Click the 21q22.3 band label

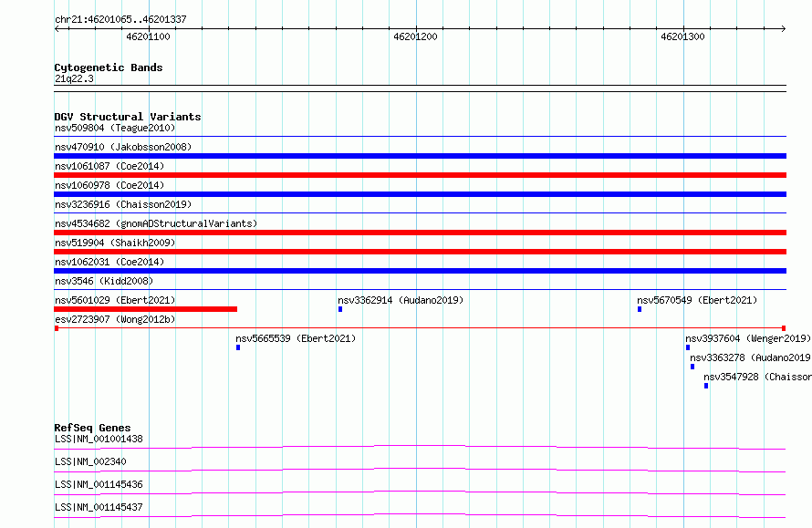(74, 78)
